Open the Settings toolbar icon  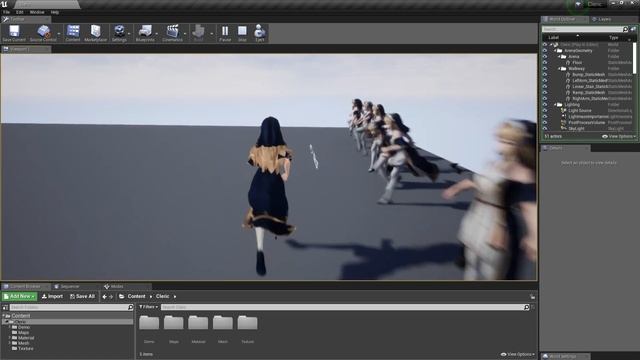point(119,31)
